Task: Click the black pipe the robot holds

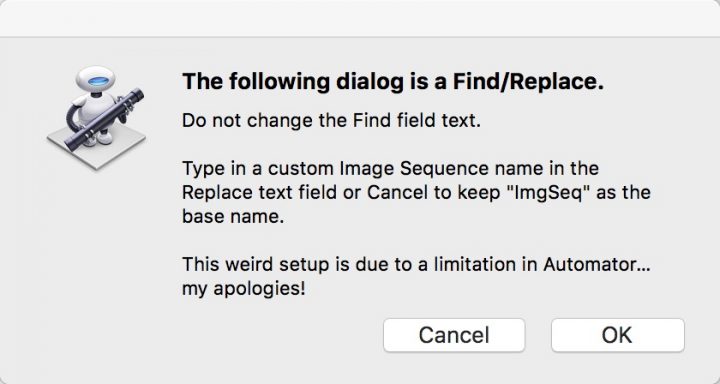Action: 104,119
